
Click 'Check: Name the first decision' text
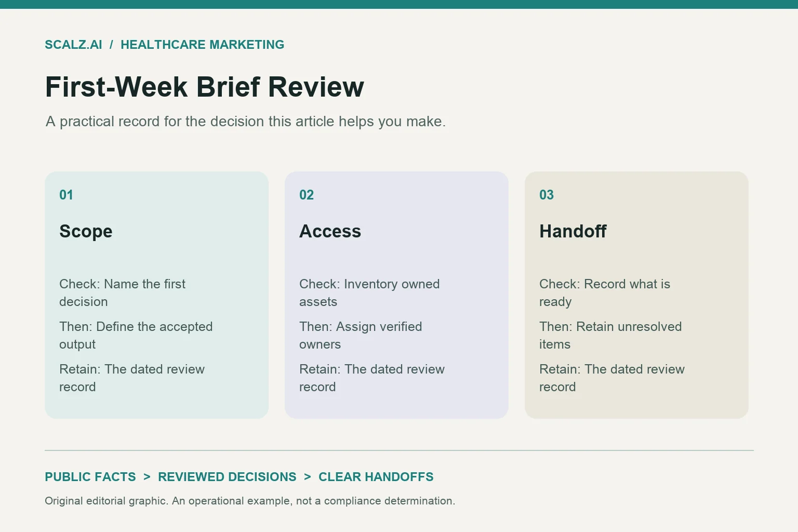click(122, 292)
